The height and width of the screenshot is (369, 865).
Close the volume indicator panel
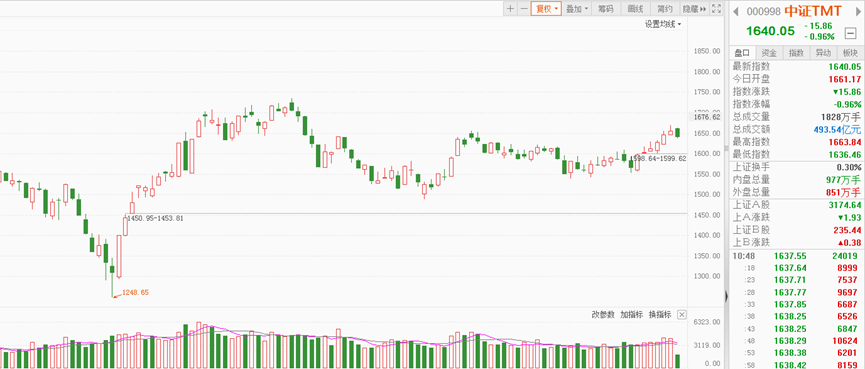[682, 314]
